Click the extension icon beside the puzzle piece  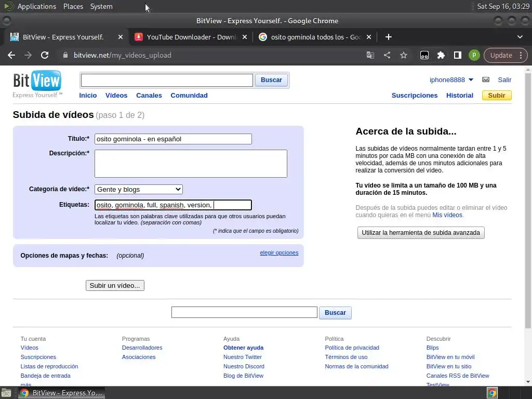(x=424, y=55)
